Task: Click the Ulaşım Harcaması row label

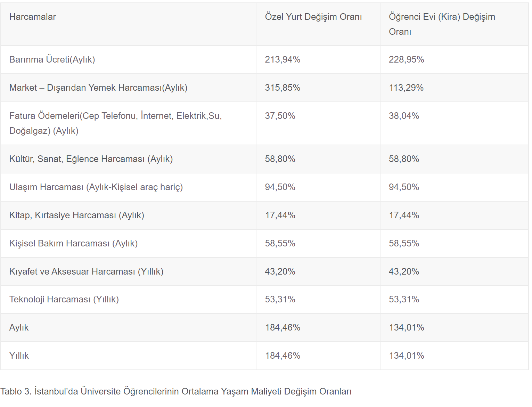Action: (x=96, y=187)
